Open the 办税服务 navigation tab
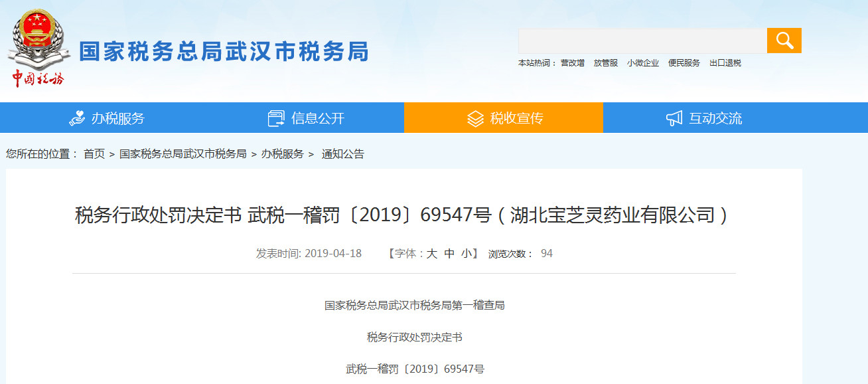Screen dimensions: 868x384 [x=117, y=118]
